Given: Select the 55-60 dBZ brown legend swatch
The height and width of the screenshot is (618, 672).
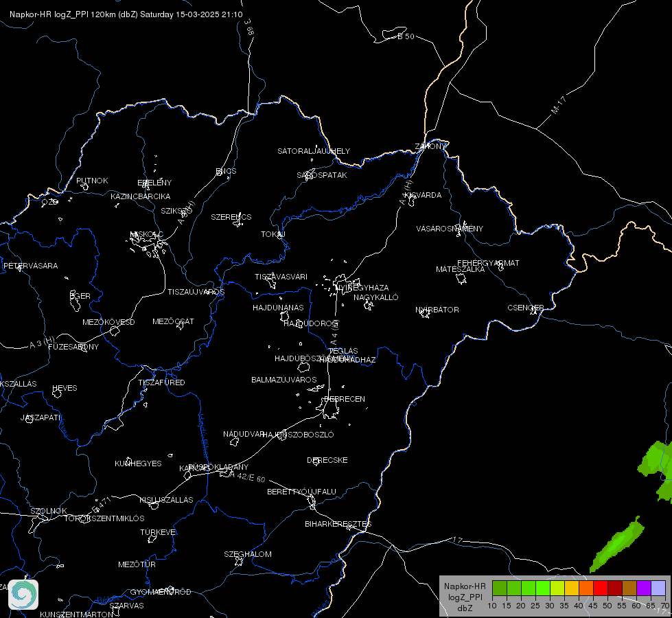Looking at the screenshot, I should pos(629,588).
